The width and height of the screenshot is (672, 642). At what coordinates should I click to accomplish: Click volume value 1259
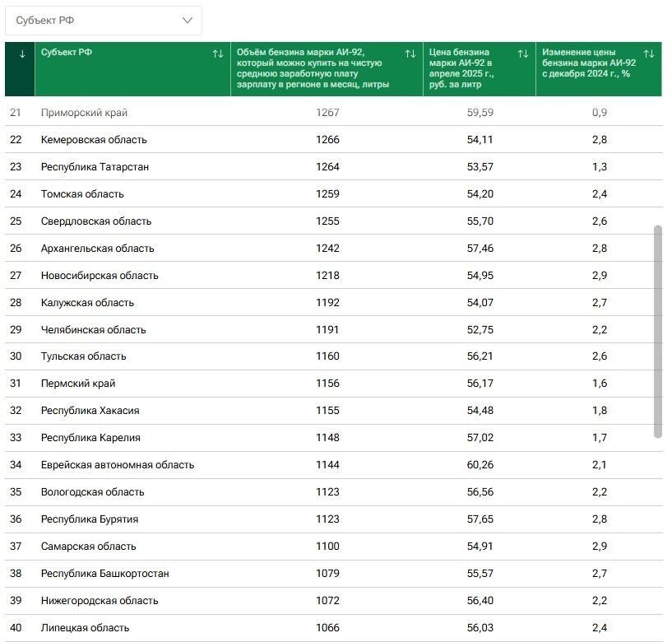[327, 194]
